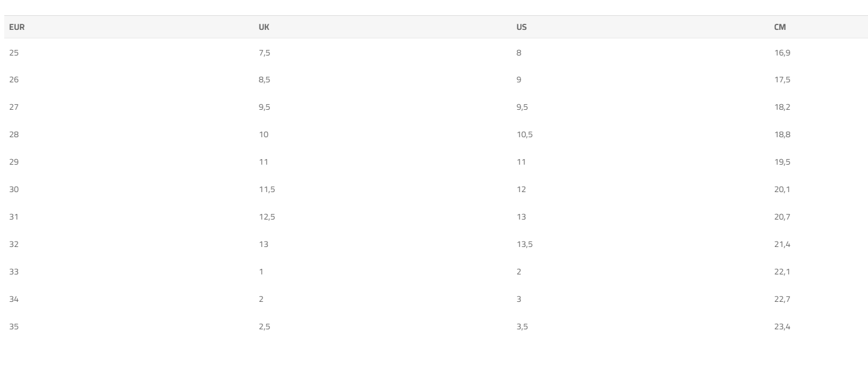Select the 16,9 CM value

(782, 52)
